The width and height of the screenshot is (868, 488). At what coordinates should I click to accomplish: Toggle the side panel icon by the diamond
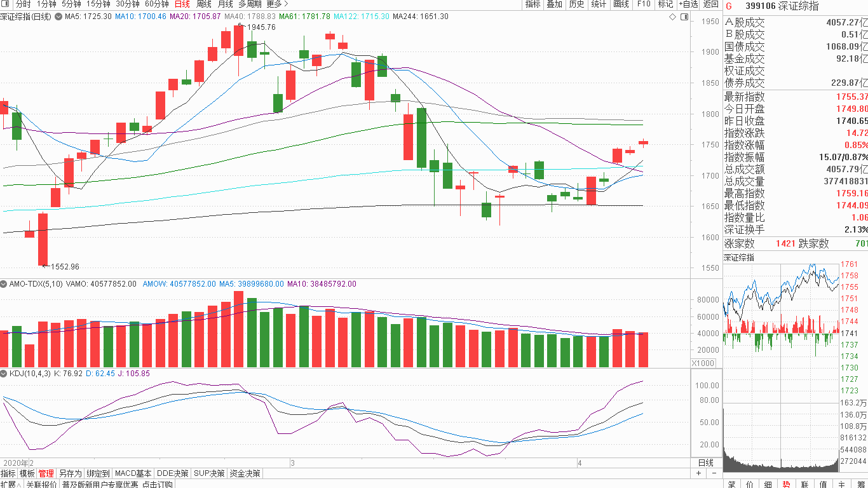[x=683, y=17]
